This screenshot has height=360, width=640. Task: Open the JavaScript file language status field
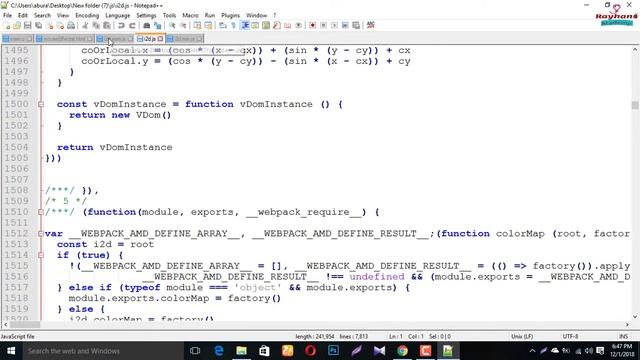coord(18,337)
